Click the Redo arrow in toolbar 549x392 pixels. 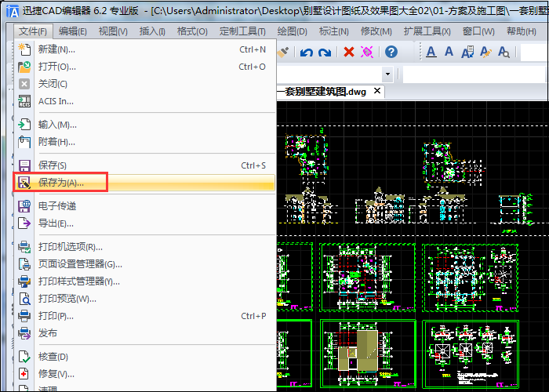point(325,53)
